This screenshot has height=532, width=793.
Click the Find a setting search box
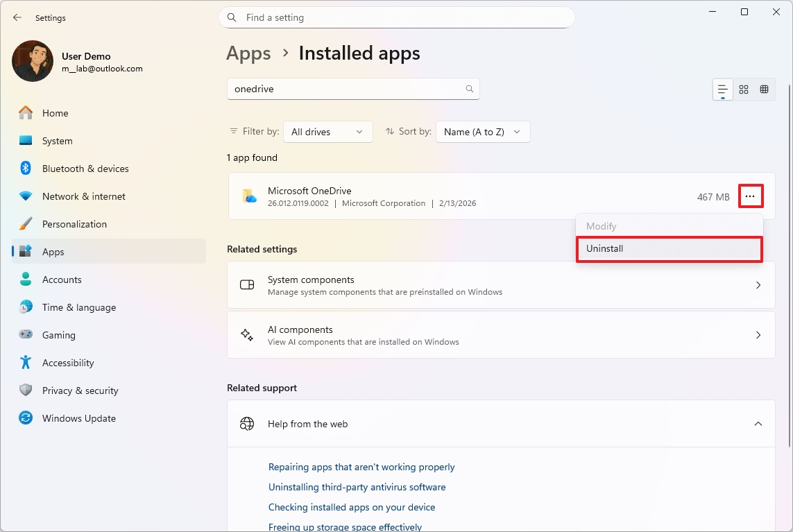[395, 17]
